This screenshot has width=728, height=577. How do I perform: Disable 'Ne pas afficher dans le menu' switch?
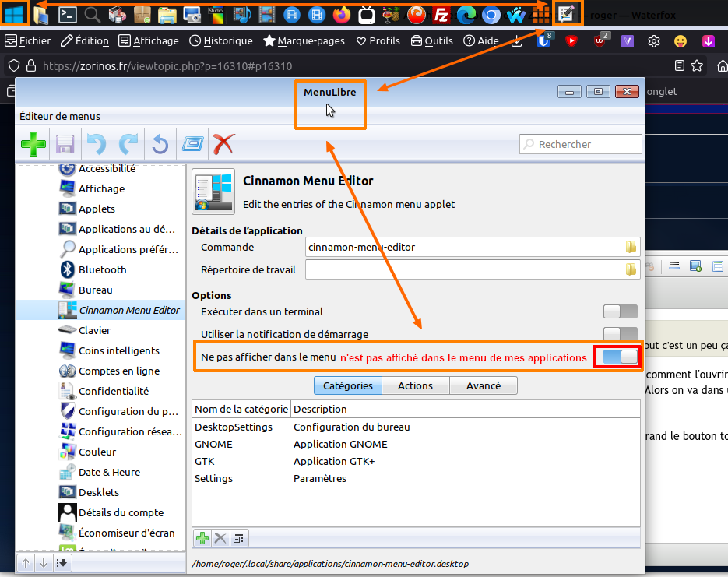(x=620, y=357)
